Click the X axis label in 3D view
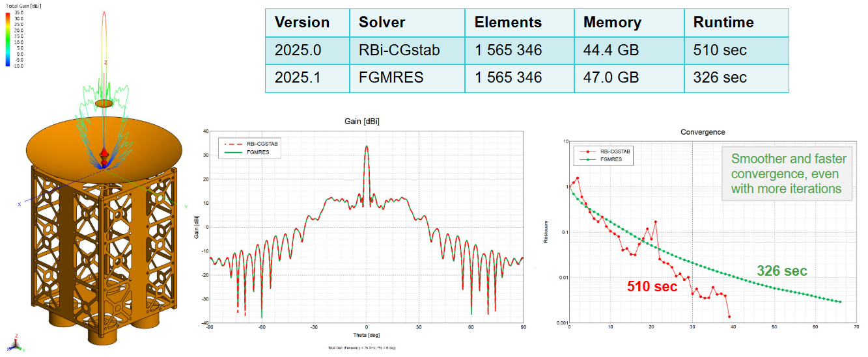The image size is (868, 357). pos(20,204)
